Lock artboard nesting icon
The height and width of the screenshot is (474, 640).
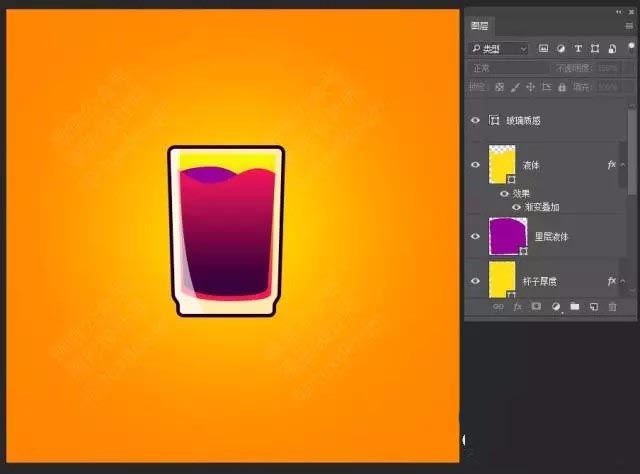(546, 87)
